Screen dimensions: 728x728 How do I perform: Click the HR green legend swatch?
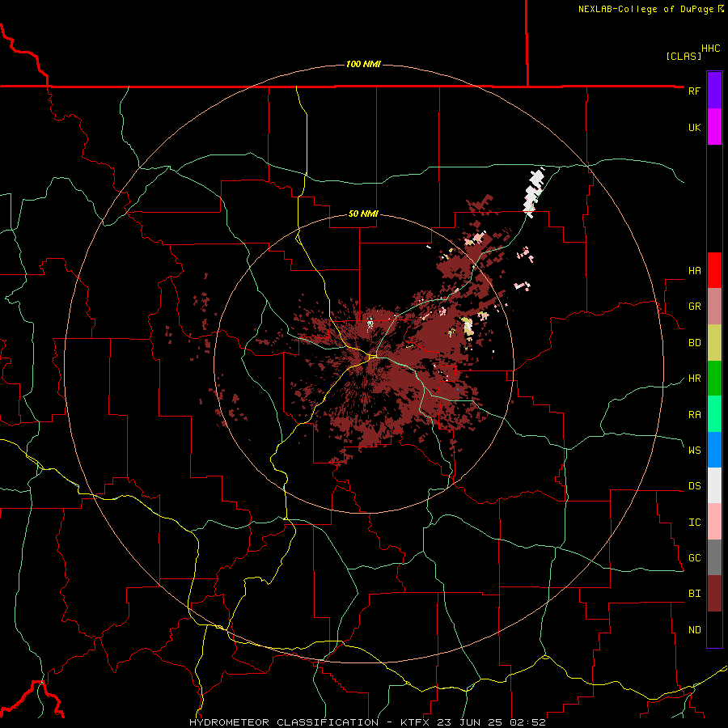pos(714,379)
